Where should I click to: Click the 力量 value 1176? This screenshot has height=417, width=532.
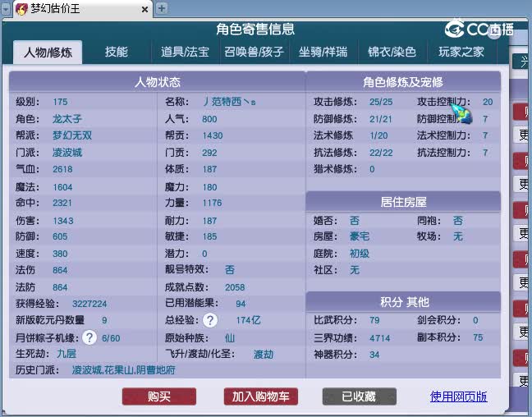[212, 203]
